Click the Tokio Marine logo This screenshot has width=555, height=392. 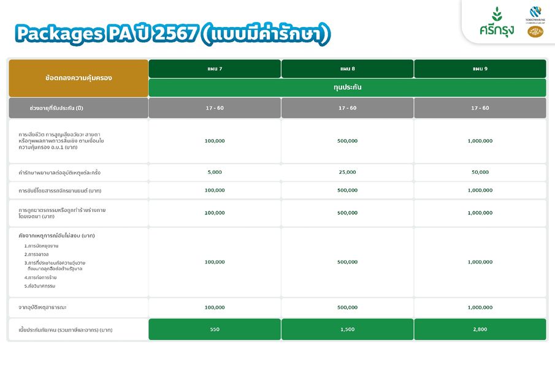[x=535, y=13]
